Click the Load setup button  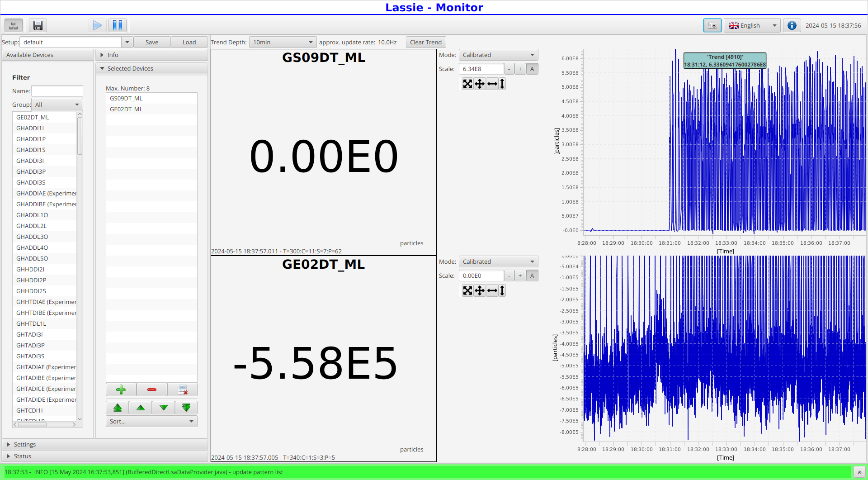coord(189,42)
